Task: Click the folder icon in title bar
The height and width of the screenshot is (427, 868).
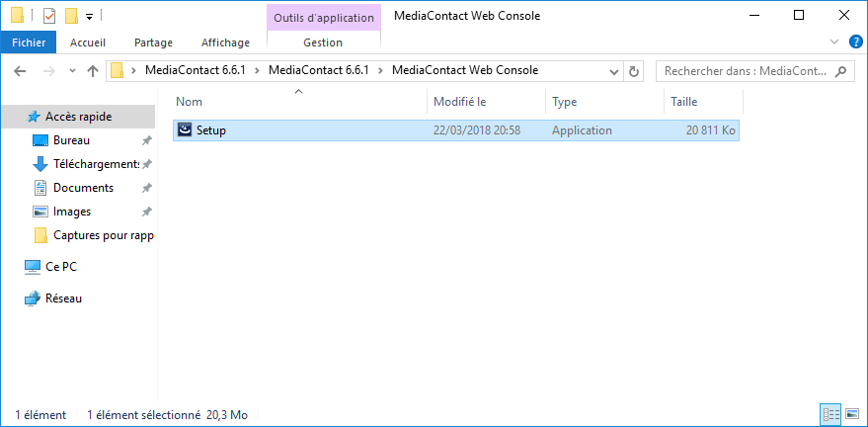Action: 17,16
